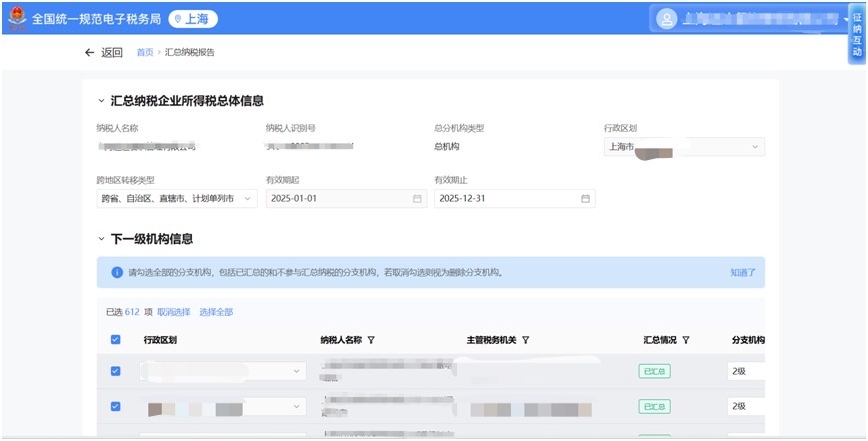The width and height of the screenshot is (868, 441).
Task: Click the 返回 back button
Action: 103,52
